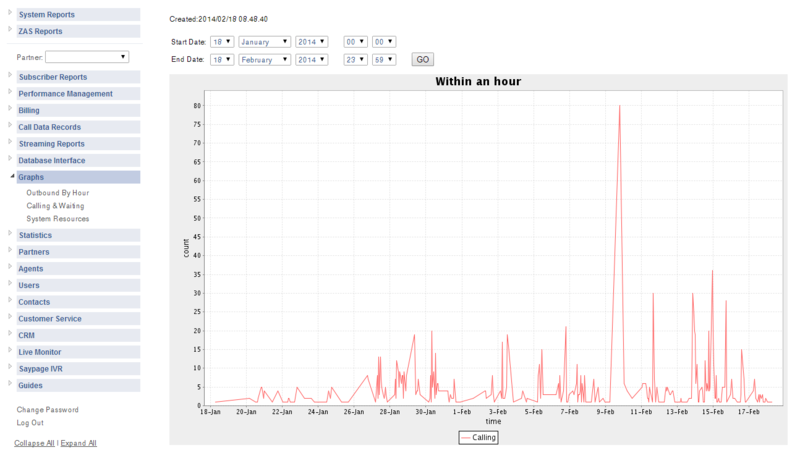Open the CRM menu

(78, 336)
